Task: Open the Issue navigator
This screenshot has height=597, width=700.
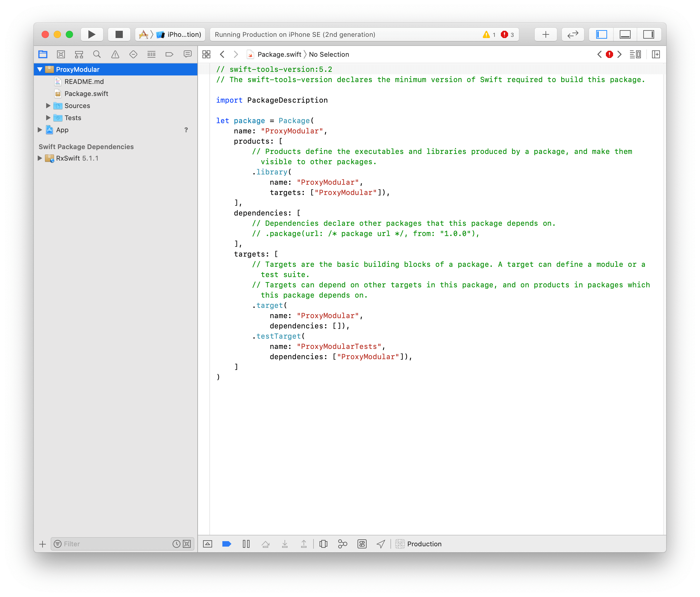Action: tap(115, 54)
